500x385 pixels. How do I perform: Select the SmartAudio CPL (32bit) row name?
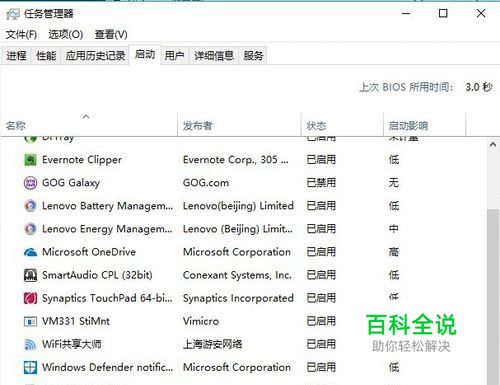[x=97, y=275]
